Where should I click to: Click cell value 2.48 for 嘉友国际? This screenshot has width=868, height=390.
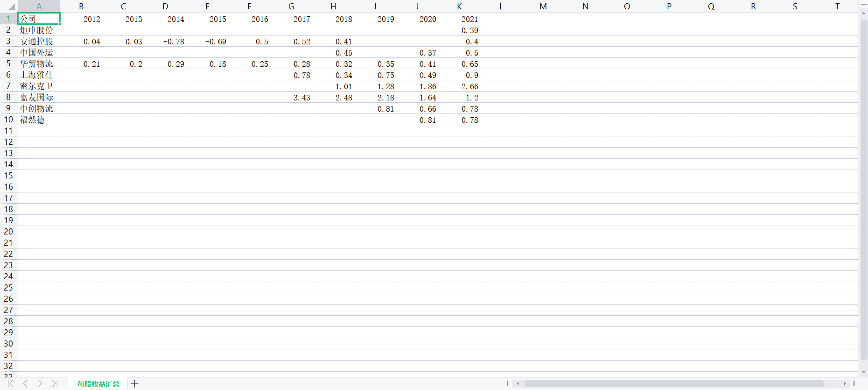pyautogui.click(x=333, y=97)
